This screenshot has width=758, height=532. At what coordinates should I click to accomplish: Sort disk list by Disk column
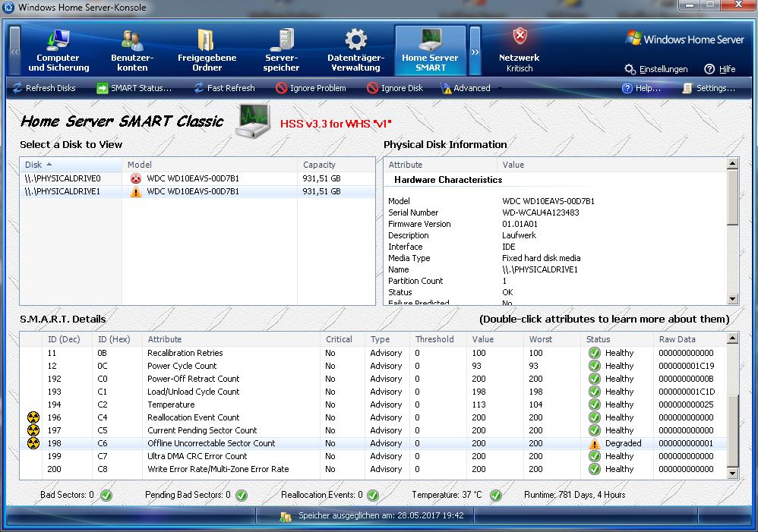[71, 165]
